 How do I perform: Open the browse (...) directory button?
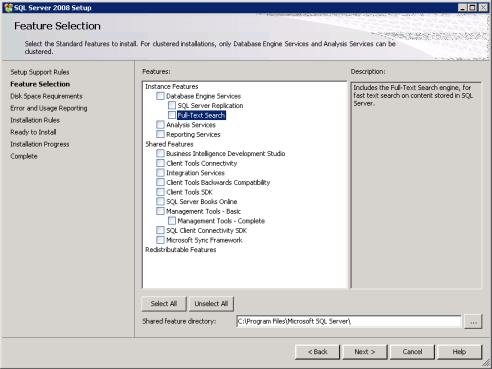[x=473, y=321]
